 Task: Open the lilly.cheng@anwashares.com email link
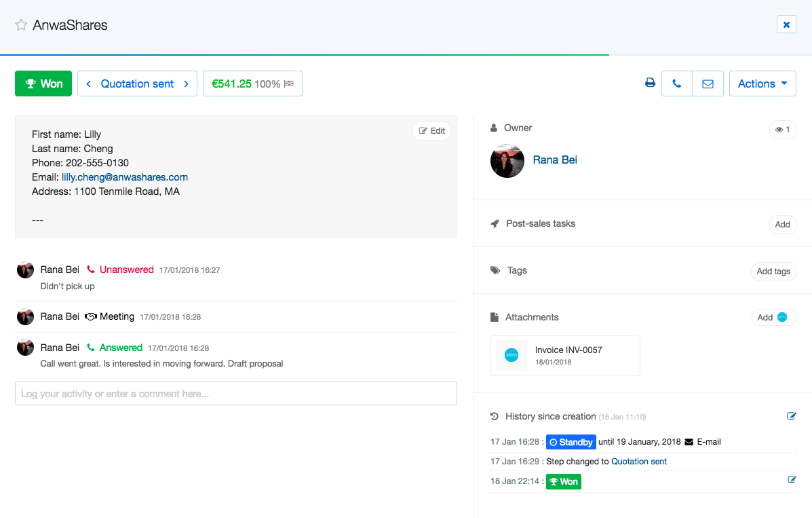point(125,177)
